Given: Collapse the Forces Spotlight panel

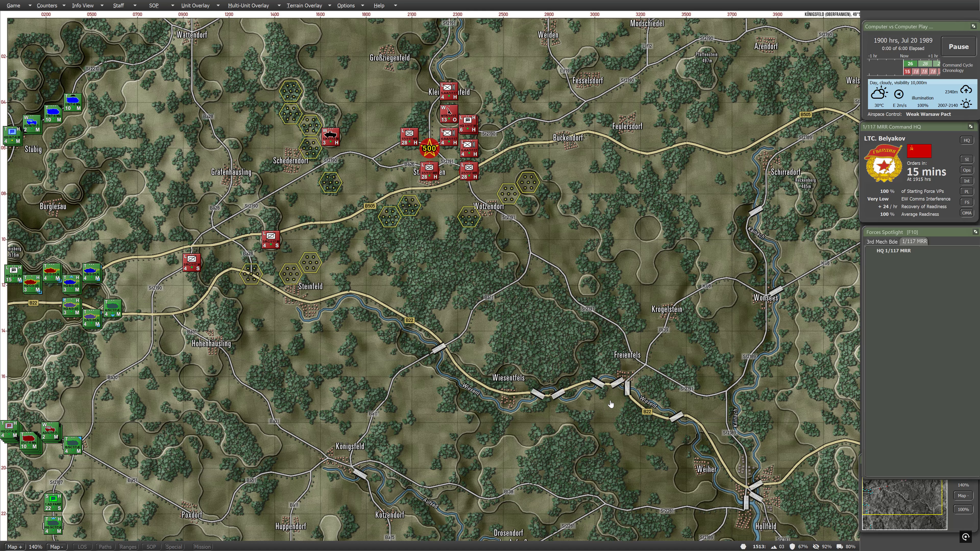Looking at the screenshot, I should tap(975, 232).
